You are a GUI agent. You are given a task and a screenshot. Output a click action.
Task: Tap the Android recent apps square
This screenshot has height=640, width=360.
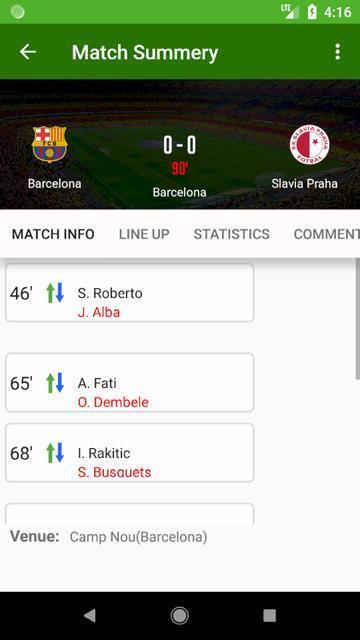[x=269, y=615]
